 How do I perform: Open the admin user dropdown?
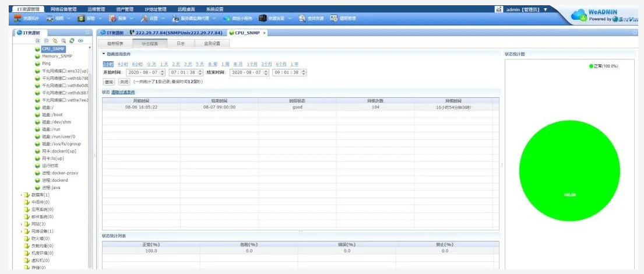pyautogui.click(x=546, y=9)
